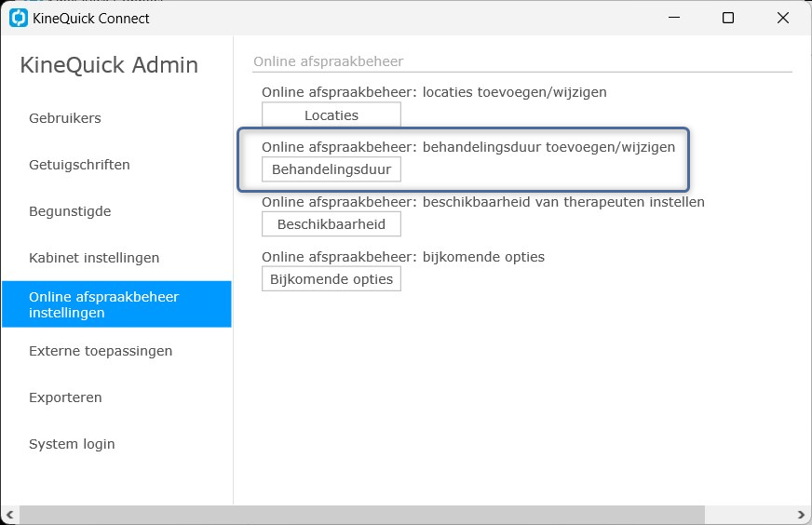Select Begunstigde in the sidebar
This screenshot has width=812, height=525.
(x=70, y=211)
